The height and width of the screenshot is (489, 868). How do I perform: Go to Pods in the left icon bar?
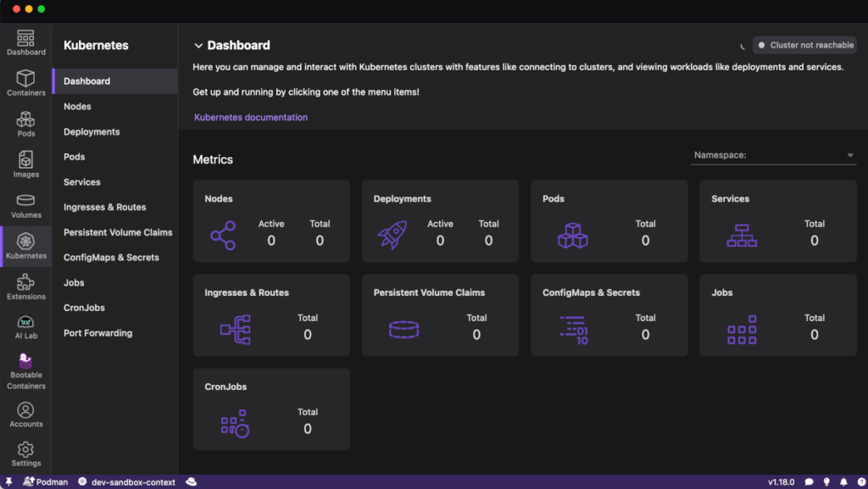point(26,124)
